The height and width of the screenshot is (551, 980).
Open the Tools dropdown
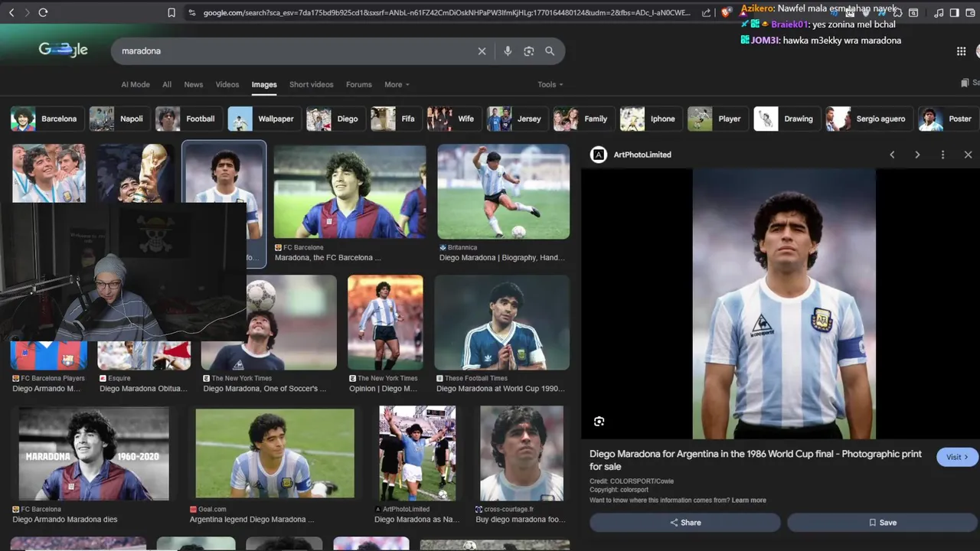(550, 85)
